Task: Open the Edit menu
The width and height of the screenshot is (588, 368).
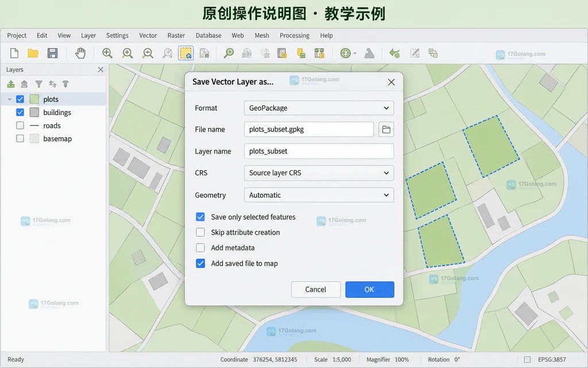Action: tap(41, 35)
